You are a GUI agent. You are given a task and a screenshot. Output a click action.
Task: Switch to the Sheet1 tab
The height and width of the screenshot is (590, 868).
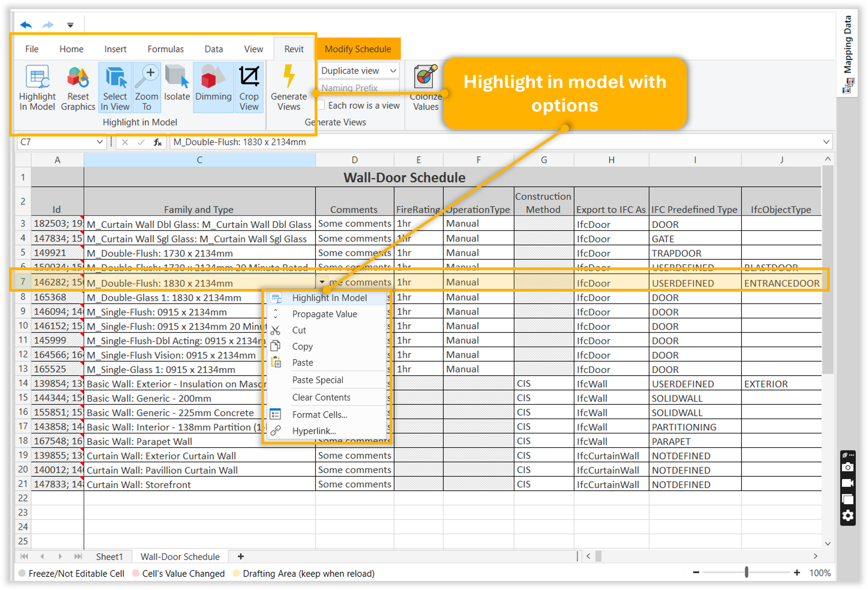click(109, 556)
